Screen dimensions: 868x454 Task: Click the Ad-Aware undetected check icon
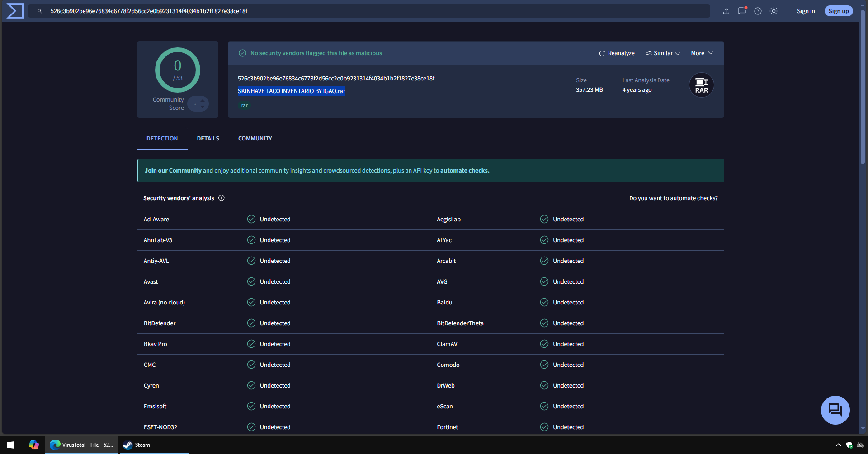tap(251, 219)
